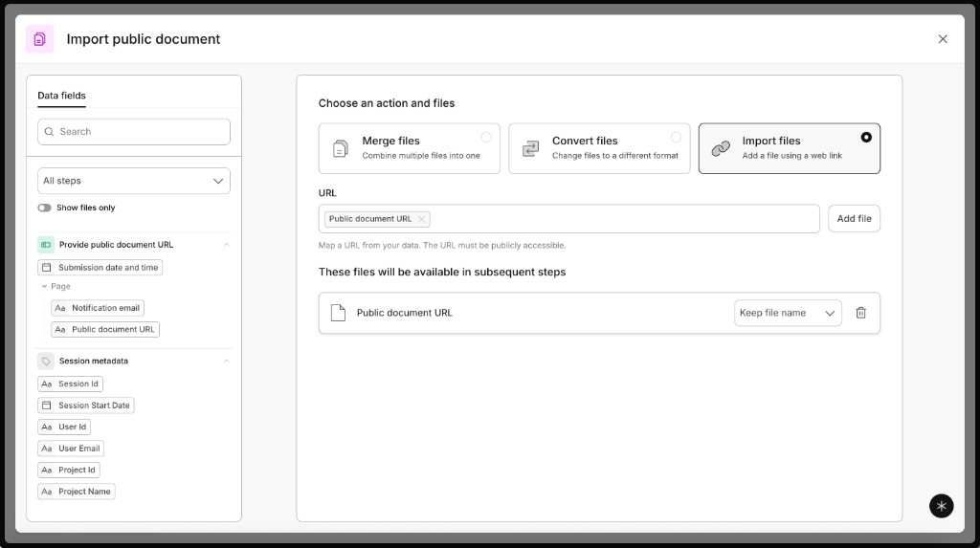Click the Add file button
980x548 pixels.
854,219
